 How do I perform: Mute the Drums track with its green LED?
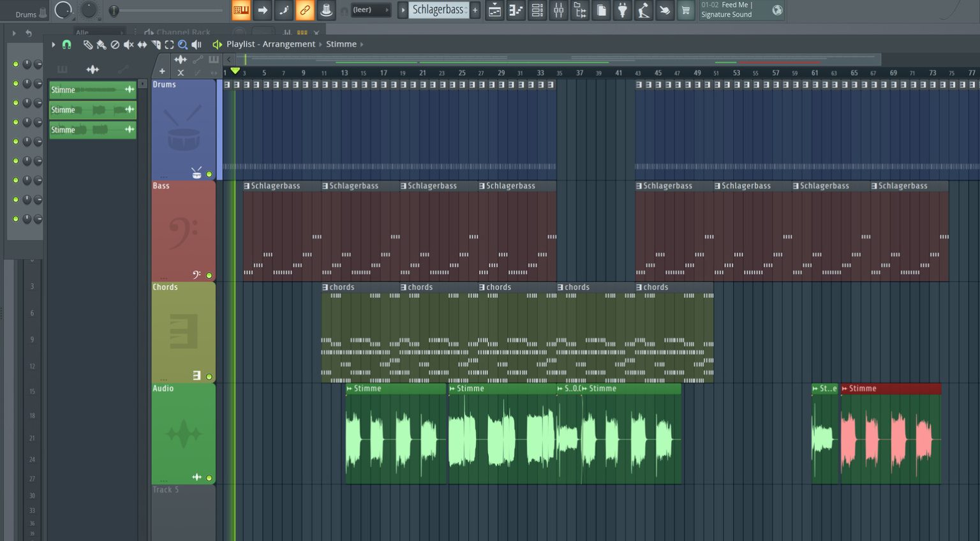pos(209,174)
